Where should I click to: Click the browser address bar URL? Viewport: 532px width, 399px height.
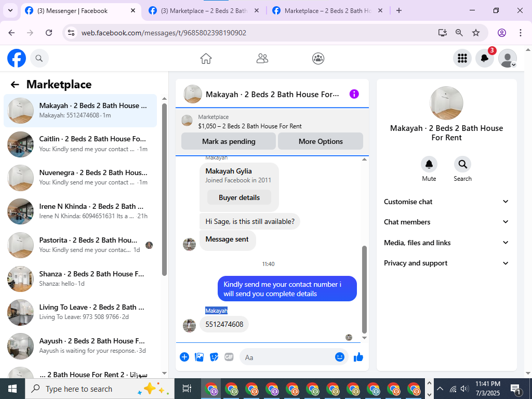(164, 33)
